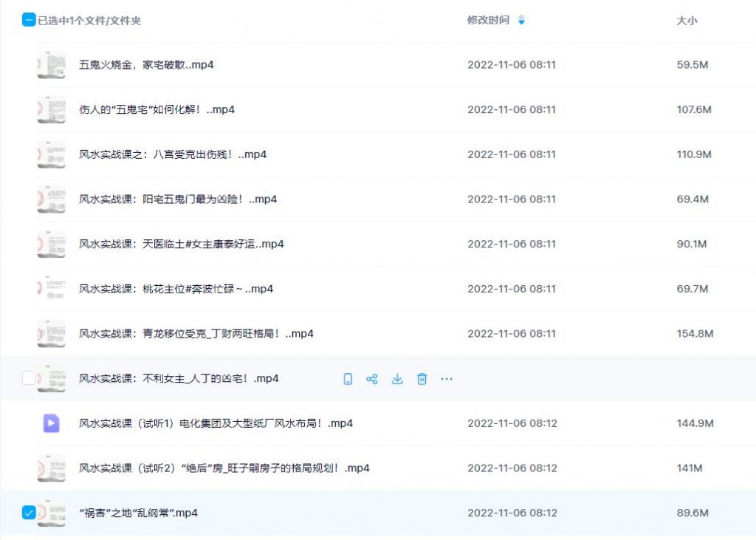The image size is (756, 540).
Task: Click the phone device icon on hovered row
Action: pyautogui.click(x=348, y=379)
